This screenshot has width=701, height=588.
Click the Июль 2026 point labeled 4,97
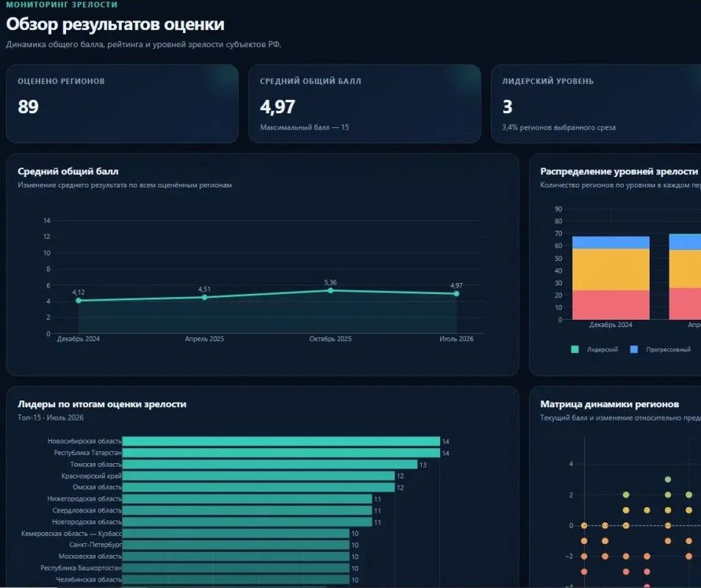(x=456, y=294)
